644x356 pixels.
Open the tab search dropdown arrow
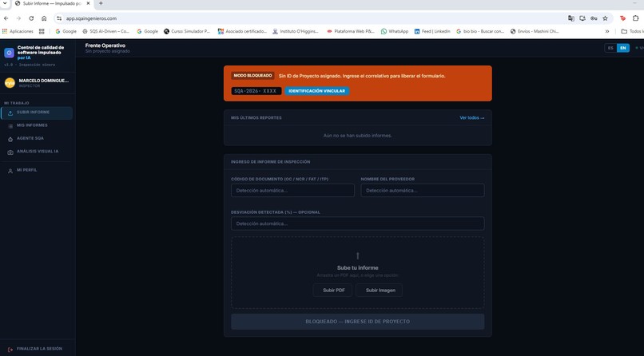coord(5,3)
